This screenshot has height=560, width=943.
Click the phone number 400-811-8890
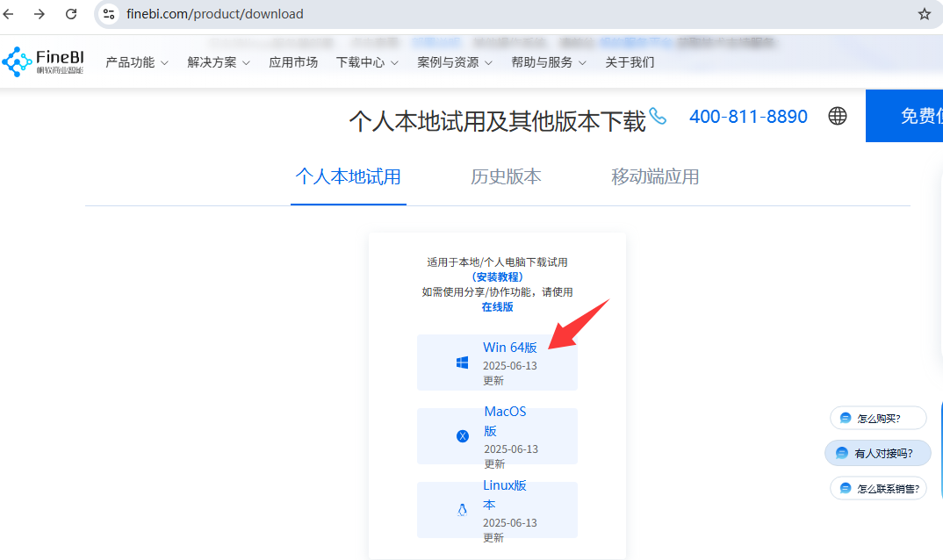click(748, 116)
